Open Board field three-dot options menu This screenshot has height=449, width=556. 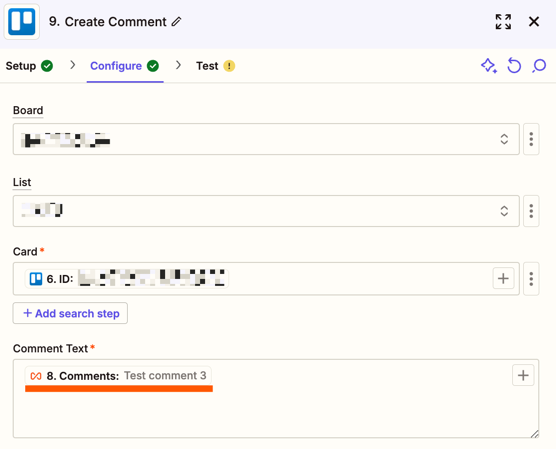tap(531, 139)
